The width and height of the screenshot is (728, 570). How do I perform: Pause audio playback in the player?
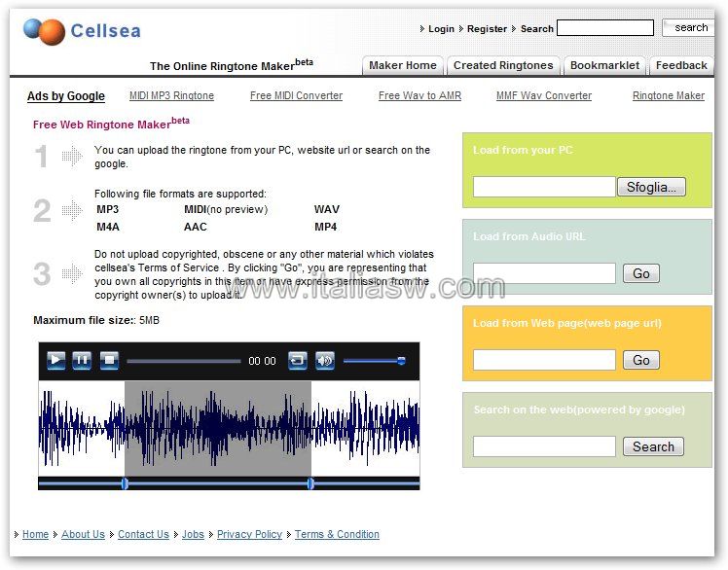(x=82, y=360)
